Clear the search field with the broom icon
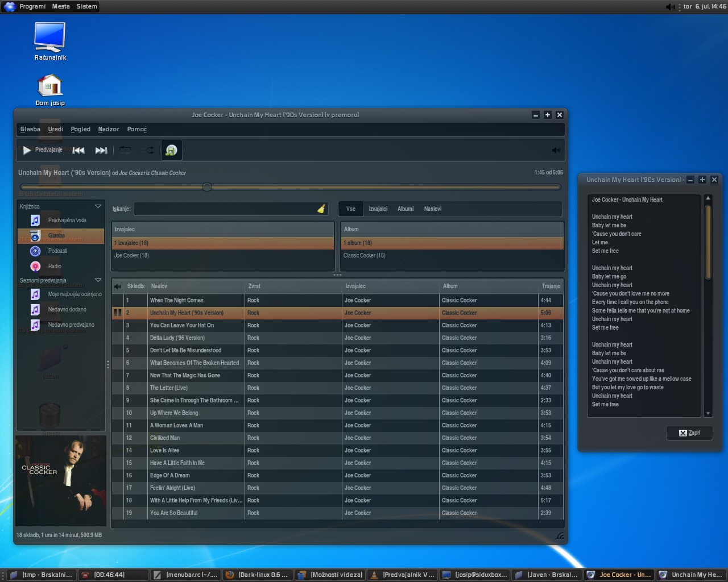This screenshot has width=728, height=582. coord(321,209)
